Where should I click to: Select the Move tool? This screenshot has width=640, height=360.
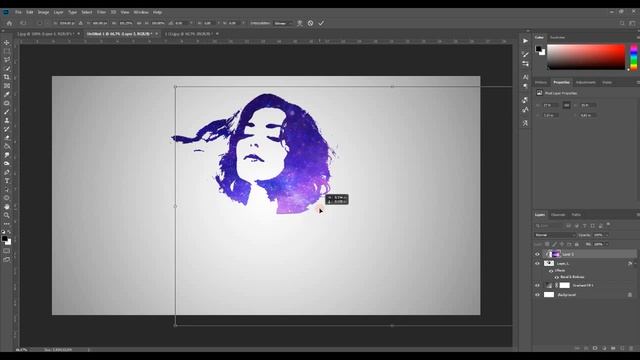7,42
